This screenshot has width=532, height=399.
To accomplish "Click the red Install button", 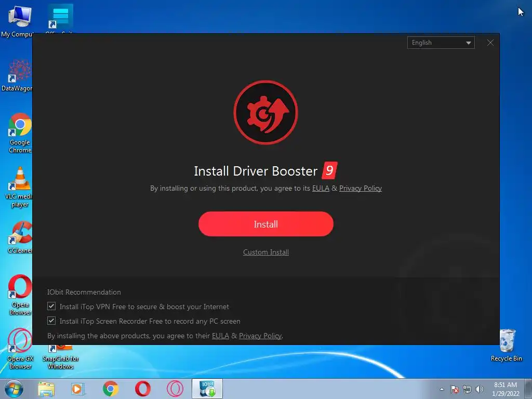I will 265,224.
